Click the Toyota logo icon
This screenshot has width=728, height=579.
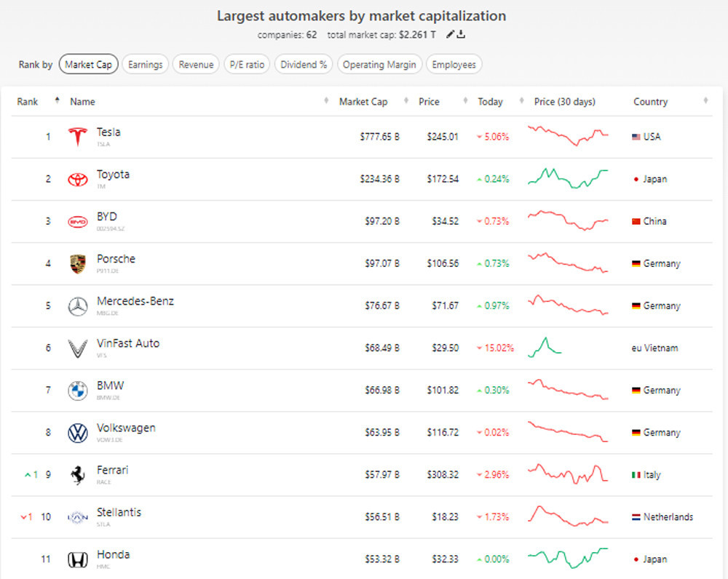tap(77, 180)
